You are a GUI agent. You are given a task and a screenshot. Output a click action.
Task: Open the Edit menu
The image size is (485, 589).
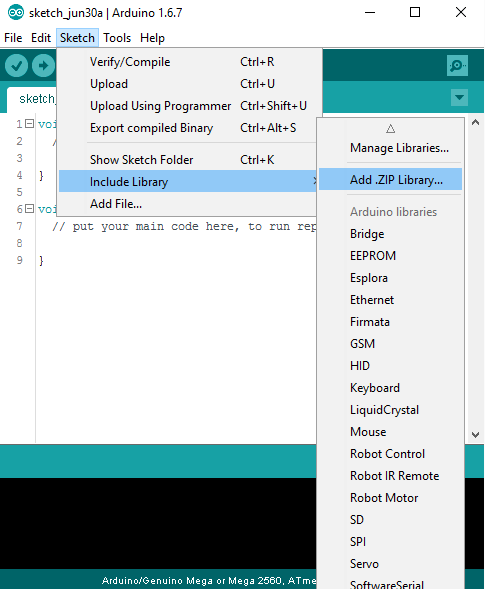coord(41,38)
